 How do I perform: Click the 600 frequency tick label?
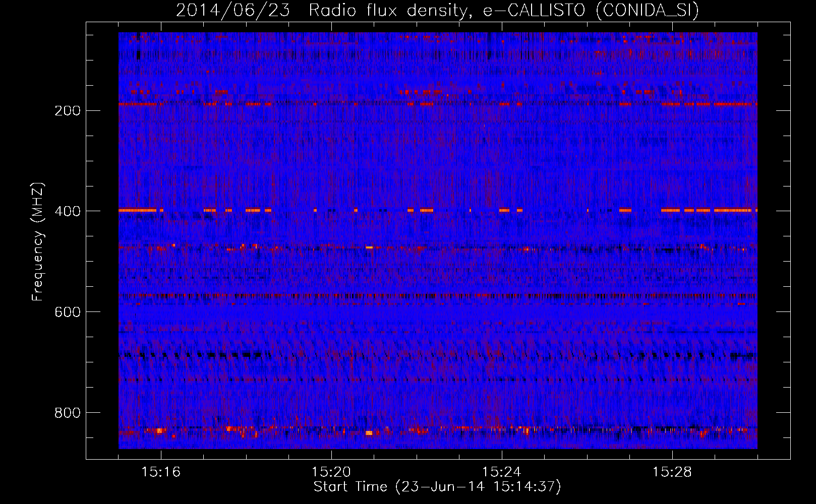[x=67, y=312]
